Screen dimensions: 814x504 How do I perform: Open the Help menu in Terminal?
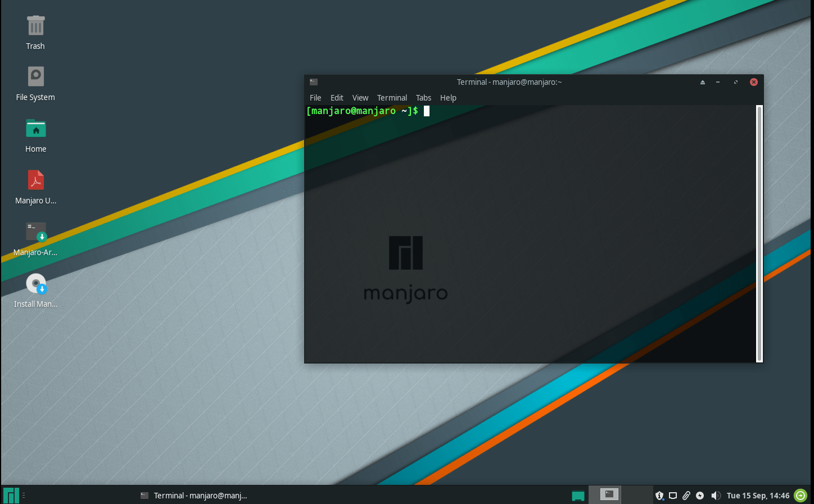click(448, 98)
